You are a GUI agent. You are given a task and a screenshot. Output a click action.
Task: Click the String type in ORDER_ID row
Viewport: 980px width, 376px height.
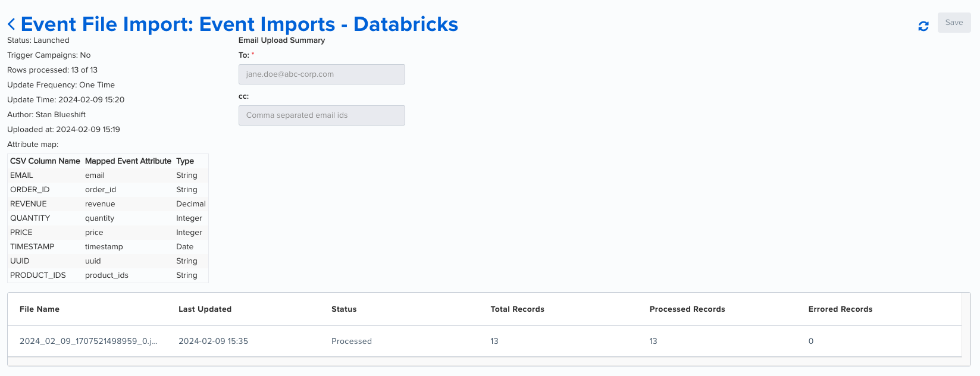187,190
